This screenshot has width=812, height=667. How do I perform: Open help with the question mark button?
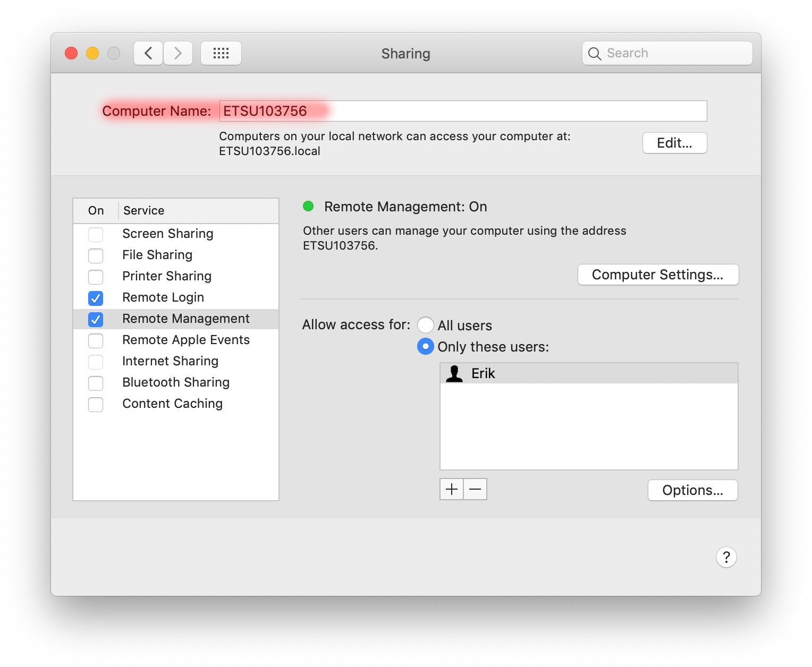726,557
